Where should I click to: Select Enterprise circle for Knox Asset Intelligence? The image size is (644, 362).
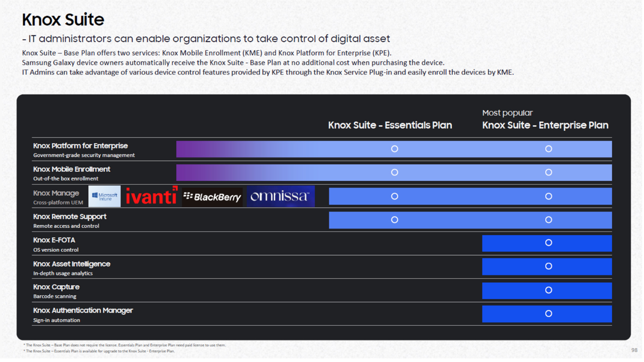[x=548, y=266]
